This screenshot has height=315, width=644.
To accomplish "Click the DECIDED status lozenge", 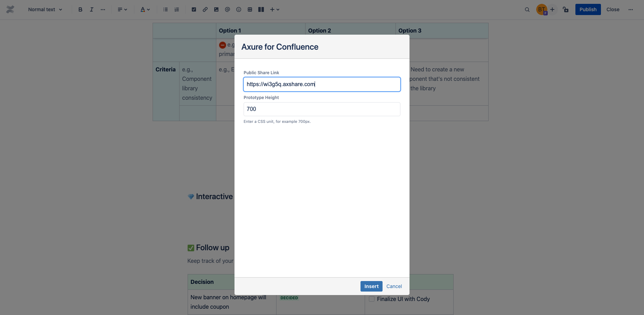I will click(x=289, y=298).
